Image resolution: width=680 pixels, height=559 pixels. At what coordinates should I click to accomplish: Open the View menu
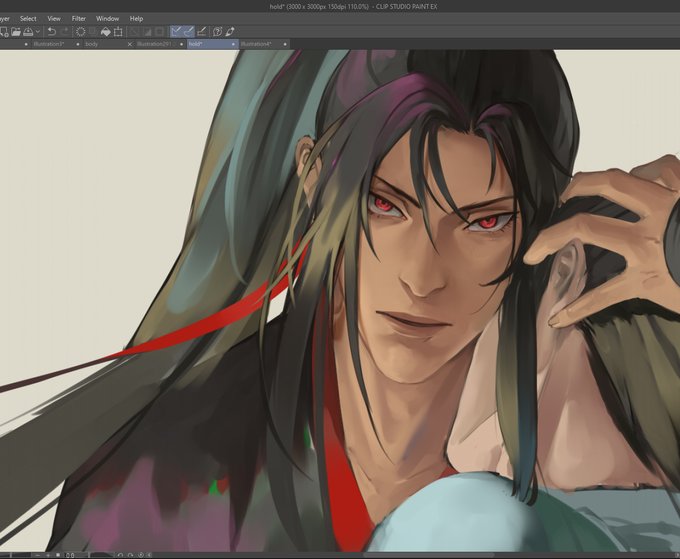click(54, 19)
